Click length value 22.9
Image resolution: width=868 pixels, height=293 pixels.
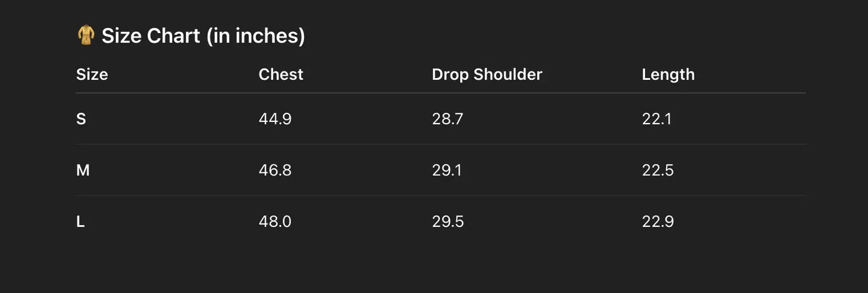[658, 222]
